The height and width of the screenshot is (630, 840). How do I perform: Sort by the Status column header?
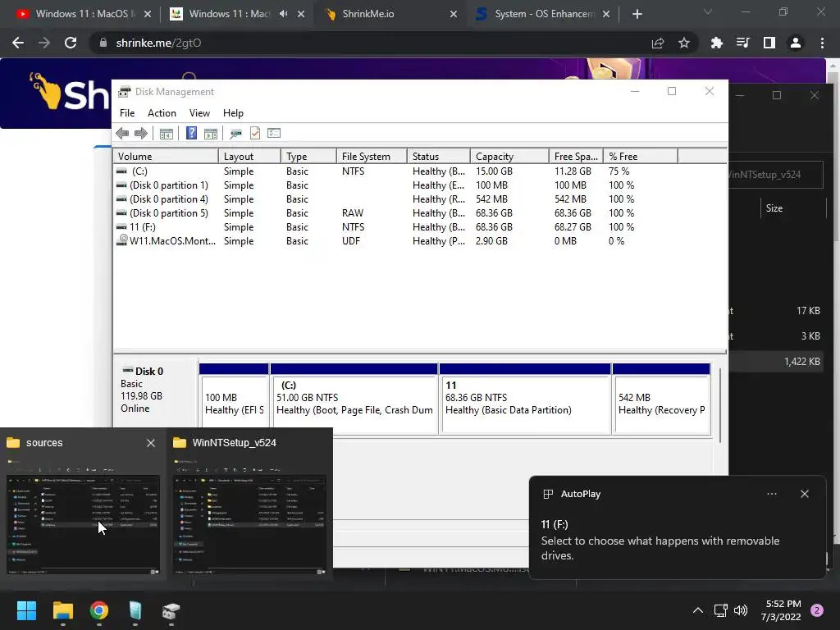coord(439,157)
